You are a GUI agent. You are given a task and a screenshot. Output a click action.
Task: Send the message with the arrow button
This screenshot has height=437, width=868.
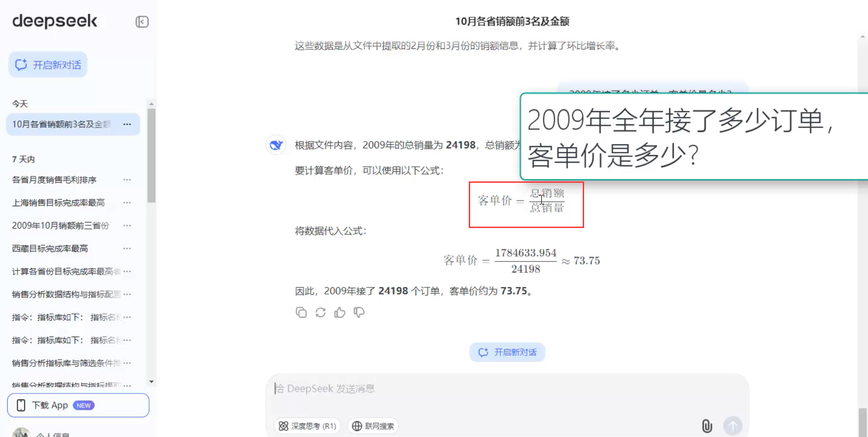733,426
